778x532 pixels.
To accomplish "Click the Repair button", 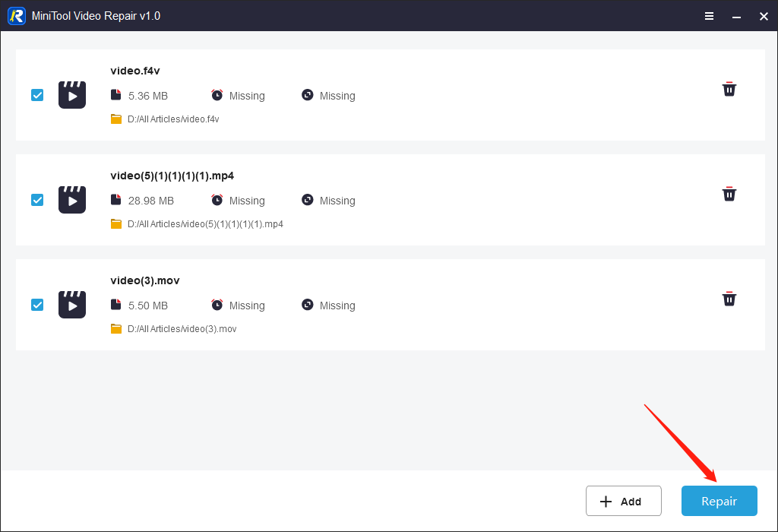I will click(x=719, y=501).
